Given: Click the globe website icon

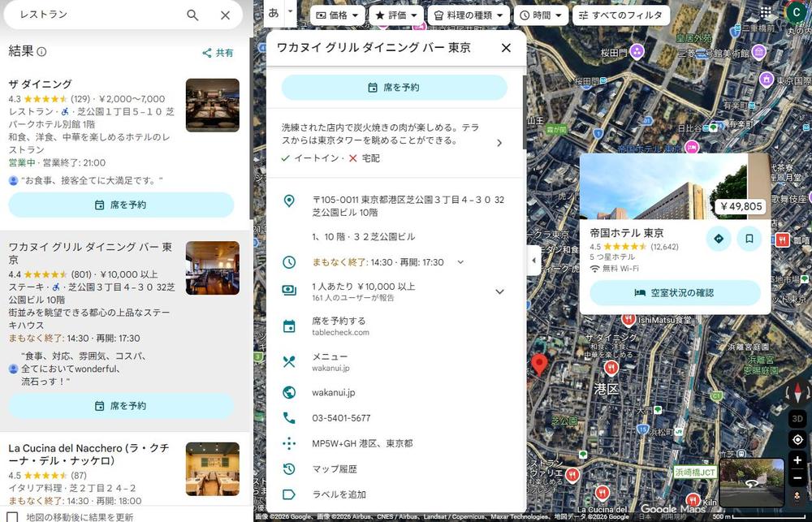Looking at the screenshot, I should click(289, 393).
